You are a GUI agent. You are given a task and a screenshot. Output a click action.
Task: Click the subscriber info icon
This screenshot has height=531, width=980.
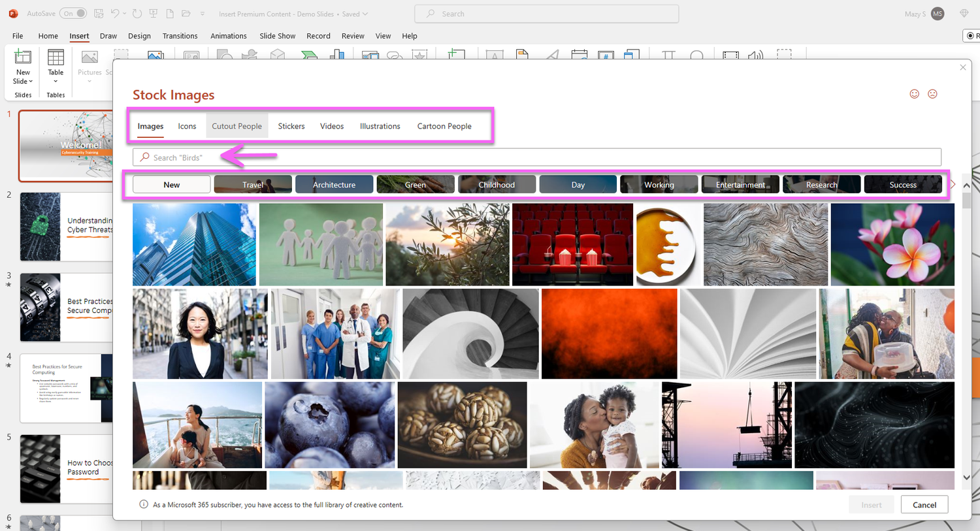point(142,504)
